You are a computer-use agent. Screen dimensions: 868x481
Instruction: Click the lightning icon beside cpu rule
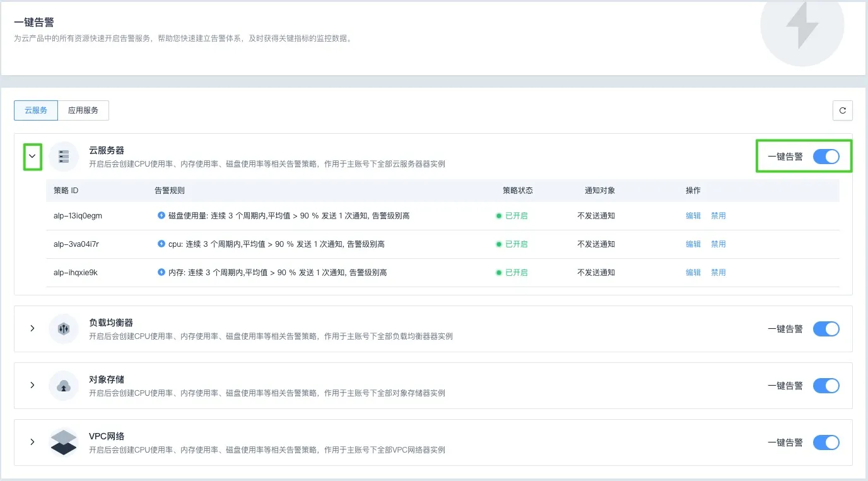click(161, 244)
